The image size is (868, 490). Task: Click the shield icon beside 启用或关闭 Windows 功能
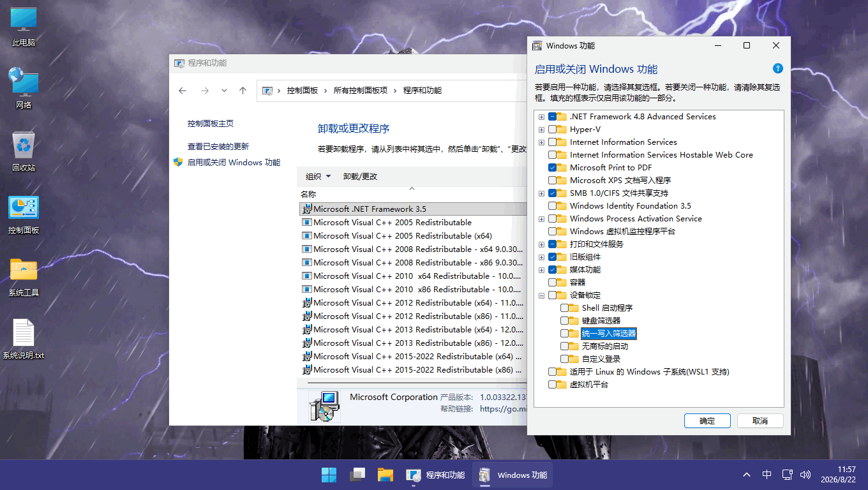pos(178,163)
